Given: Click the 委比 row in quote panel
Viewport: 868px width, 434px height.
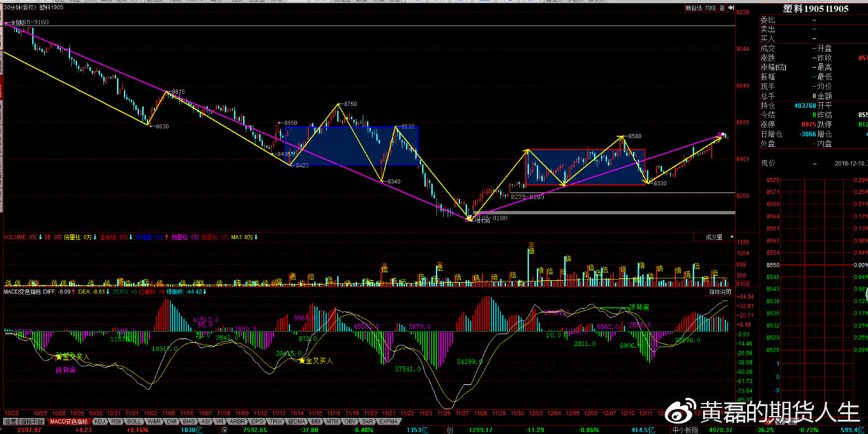Looking at the screenshot, I should 813,20.
